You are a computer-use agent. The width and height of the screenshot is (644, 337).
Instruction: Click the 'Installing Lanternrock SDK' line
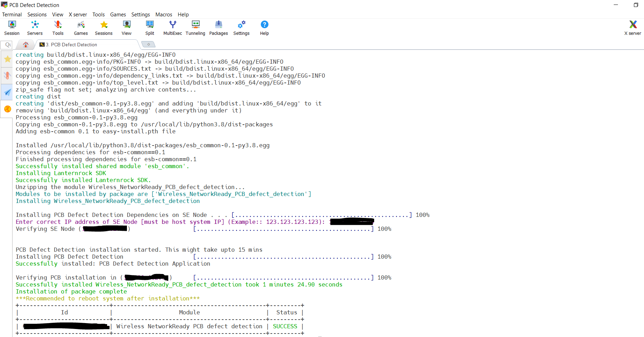coord(61,173)
